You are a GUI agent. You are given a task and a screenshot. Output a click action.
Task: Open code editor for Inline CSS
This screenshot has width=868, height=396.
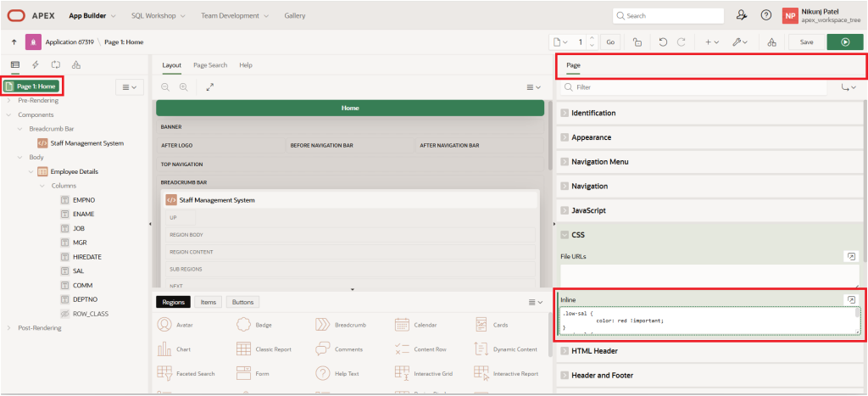pyautogui.click(x=850, y=299)
